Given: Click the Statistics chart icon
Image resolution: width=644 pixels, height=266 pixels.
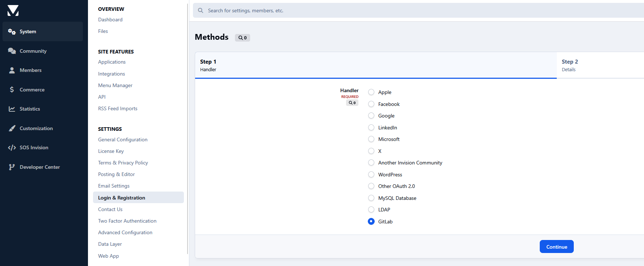Looking at the screenshot, I should click(x=12, y=109).
